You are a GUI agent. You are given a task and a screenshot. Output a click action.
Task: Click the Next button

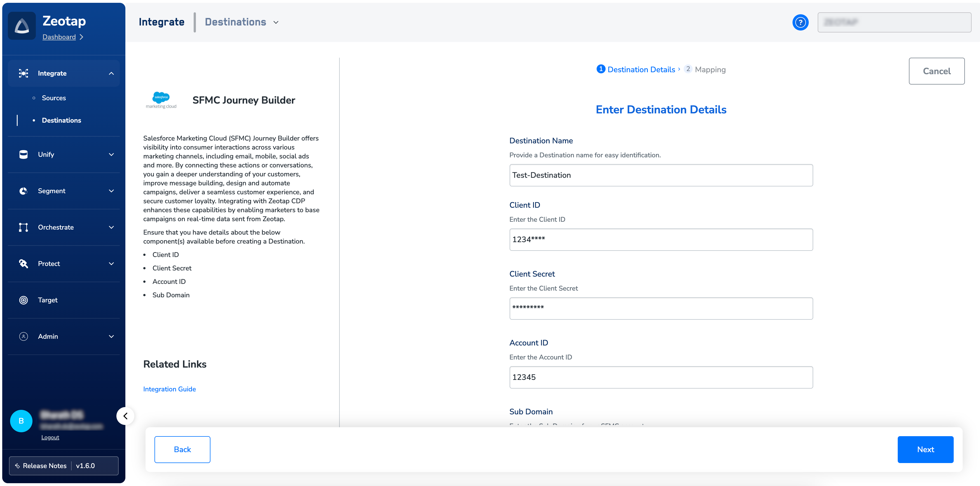point(925,449)
